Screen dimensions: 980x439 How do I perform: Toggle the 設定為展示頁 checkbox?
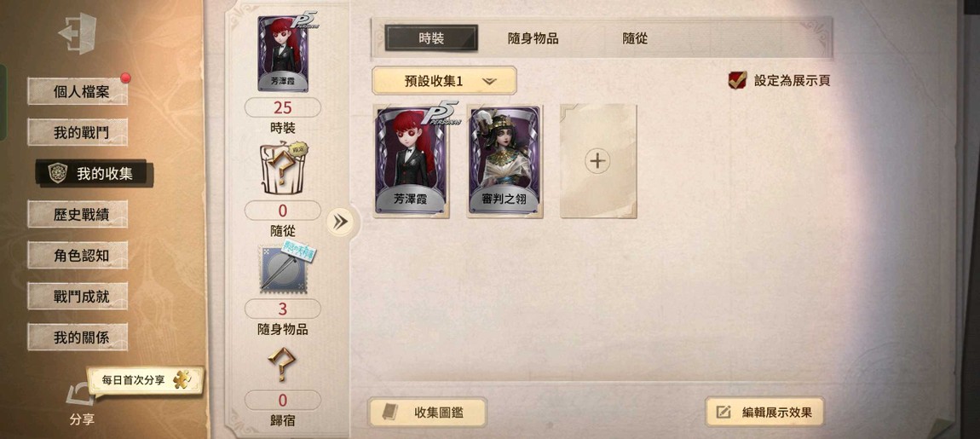pyautogui.click(x=737, y=80)
